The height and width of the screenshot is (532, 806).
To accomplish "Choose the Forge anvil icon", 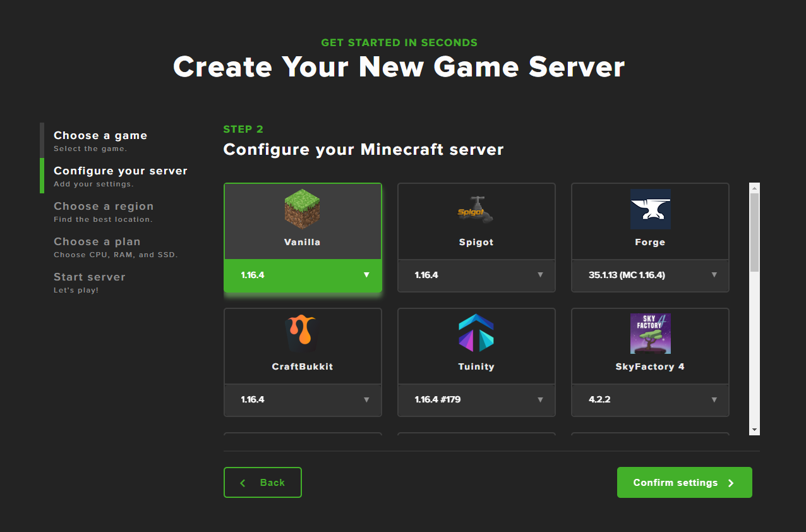I will pyautogui.click(x=650, y=209).
